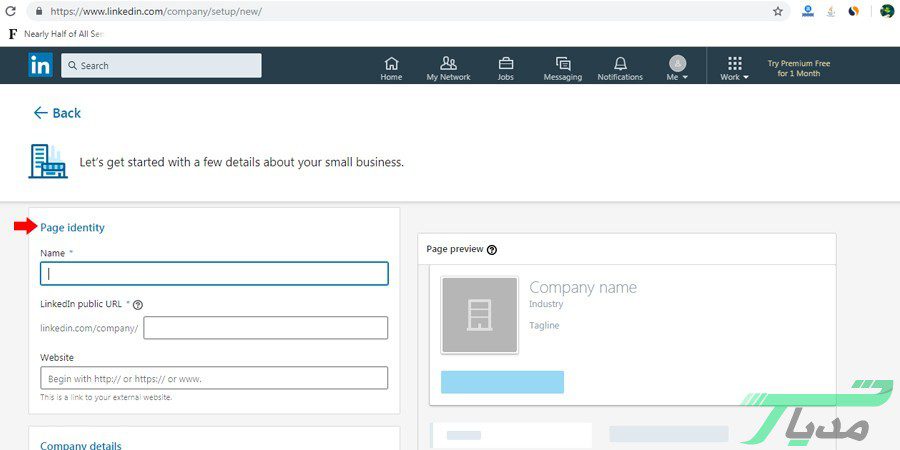Click the LinkedIn public URL input
Viewport: 900px width, 450px height.
point(265,328)
